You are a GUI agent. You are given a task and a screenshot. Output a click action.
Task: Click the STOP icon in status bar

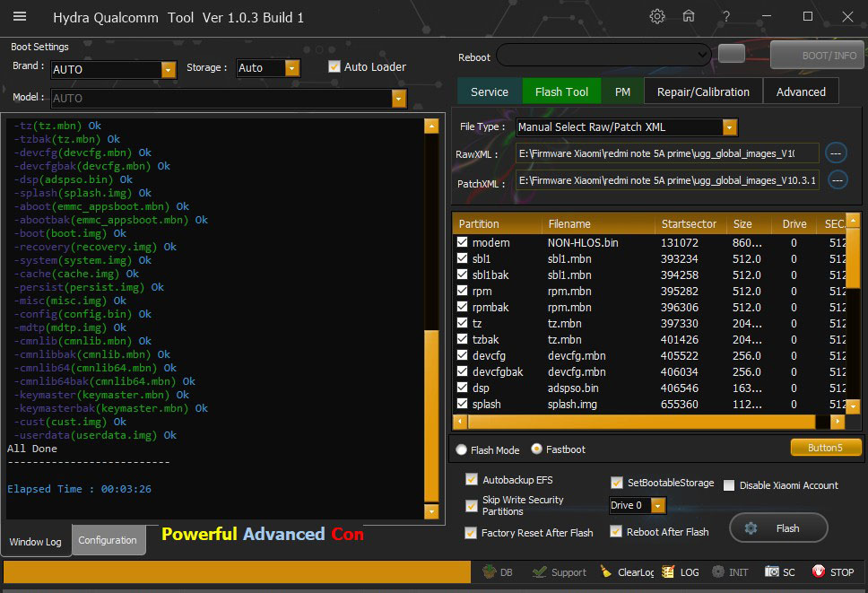click(x=819, y=571)
